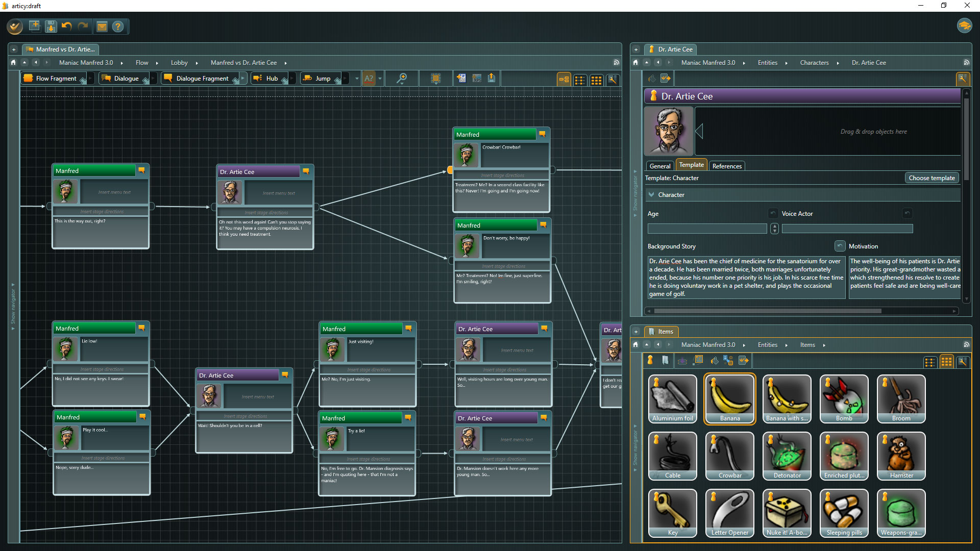Open the user profile icon at top right
Viewport: 980px width, 551px height.
coord(964,26)
